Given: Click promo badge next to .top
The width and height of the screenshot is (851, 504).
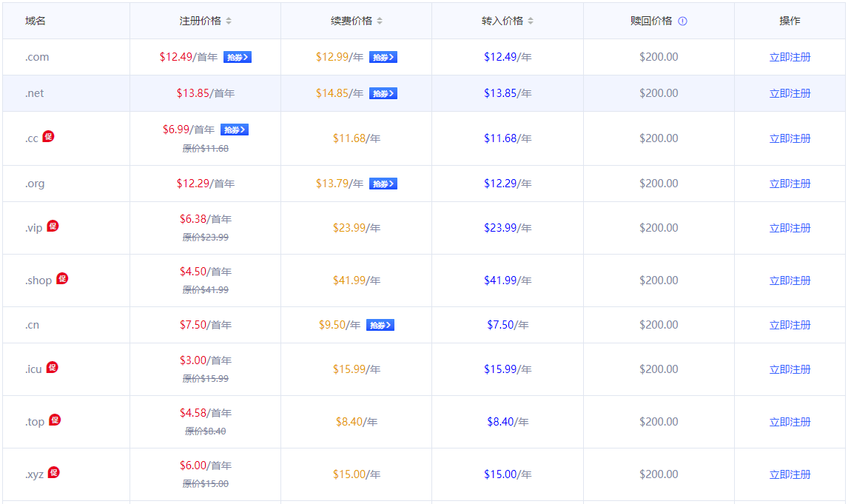Looking at the screenshot, I should tap(55, 420).
